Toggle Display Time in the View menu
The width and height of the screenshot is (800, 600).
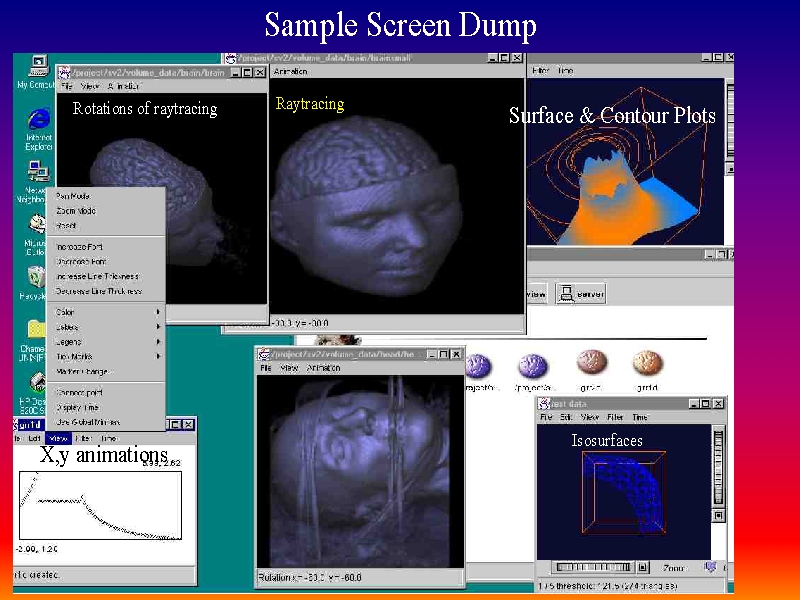[106, 408]
